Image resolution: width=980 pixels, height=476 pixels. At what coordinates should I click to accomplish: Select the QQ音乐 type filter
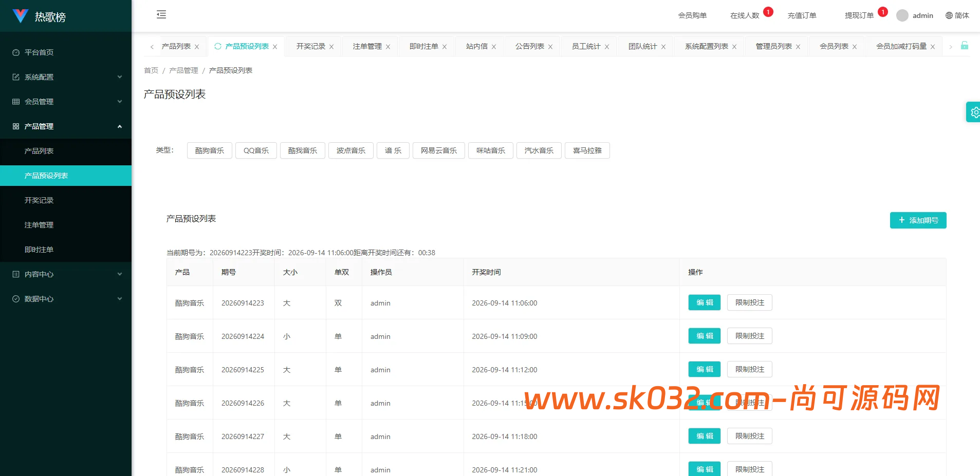tap(256, 150)
